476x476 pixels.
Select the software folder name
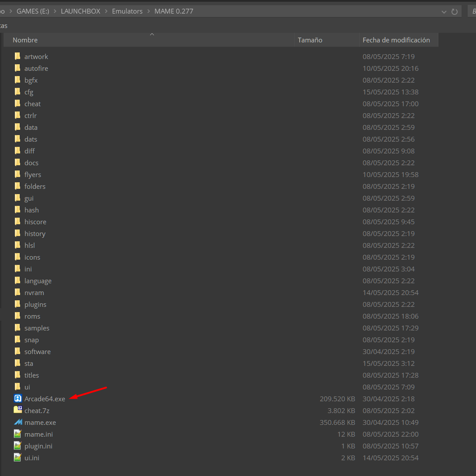click(x=37, y=351)
